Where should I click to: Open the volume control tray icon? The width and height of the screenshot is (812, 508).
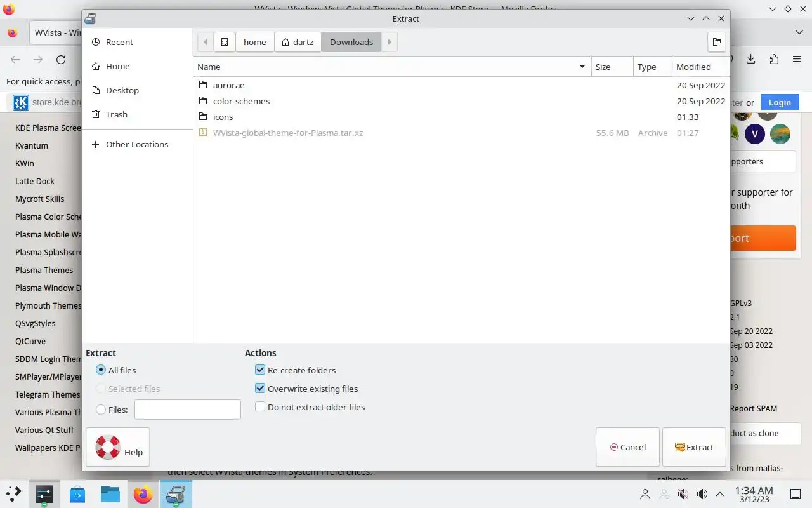[702, 493]
